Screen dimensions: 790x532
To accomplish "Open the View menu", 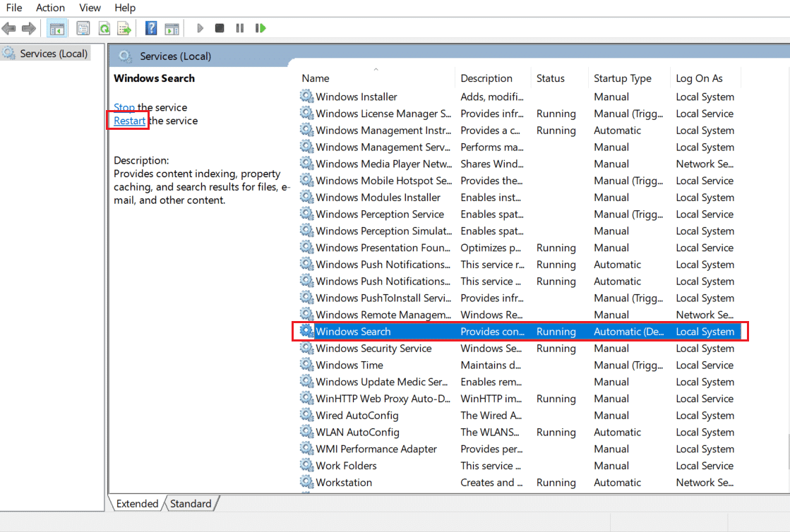I will click(x=90, y=8).
